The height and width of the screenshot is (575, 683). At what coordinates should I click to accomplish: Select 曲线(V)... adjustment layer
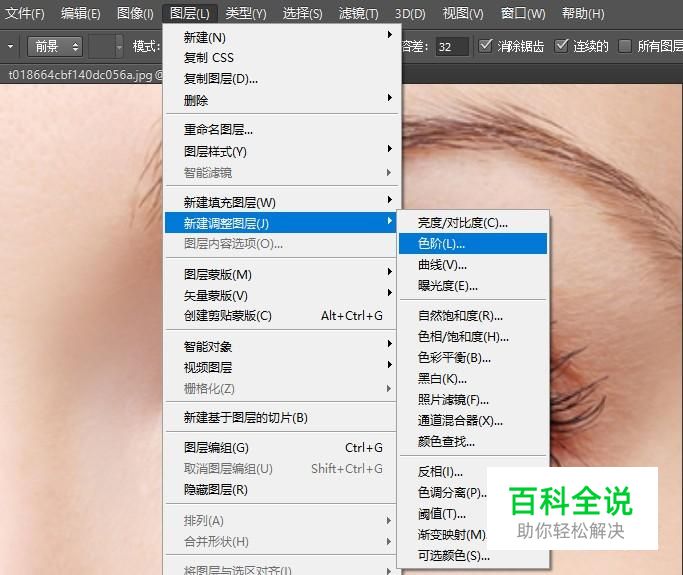click(473, 264)
